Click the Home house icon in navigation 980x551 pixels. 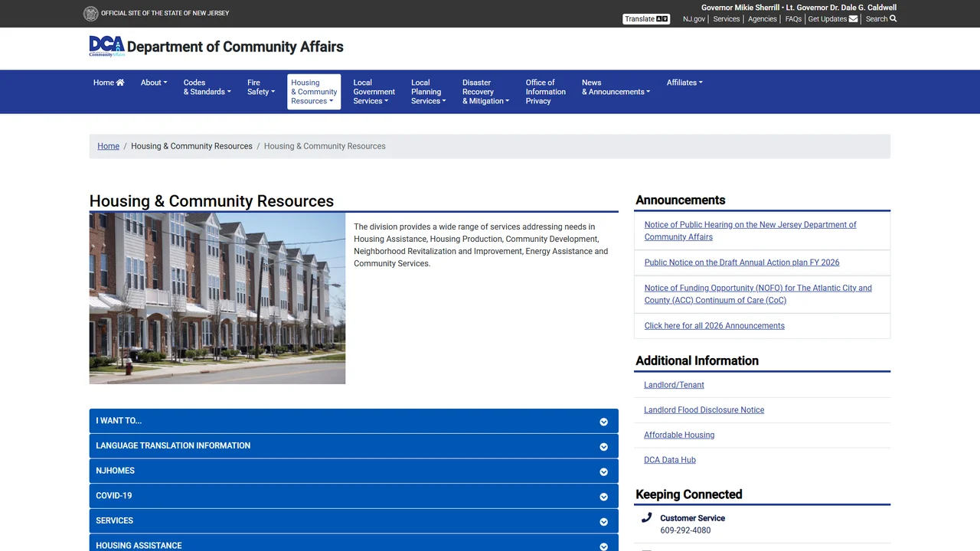click(120, 83)
